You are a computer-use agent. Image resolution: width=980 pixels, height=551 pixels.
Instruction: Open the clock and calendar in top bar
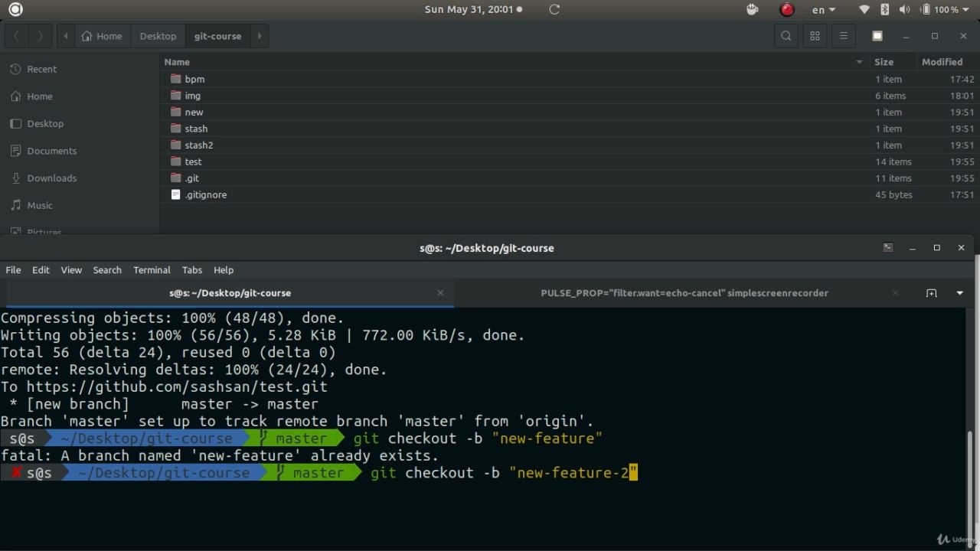click(473, 9)
